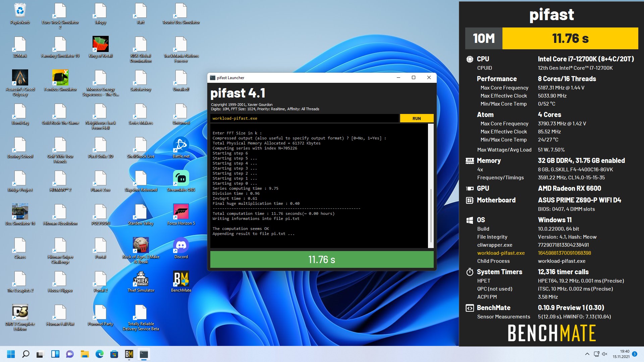Launch the King of Retail shortcut
Screen dimensions: 644x362
click(x=101, y=47)
